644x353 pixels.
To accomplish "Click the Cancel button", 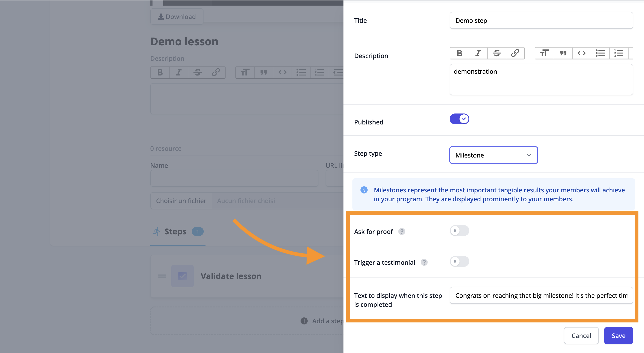I will click(581, 336).
